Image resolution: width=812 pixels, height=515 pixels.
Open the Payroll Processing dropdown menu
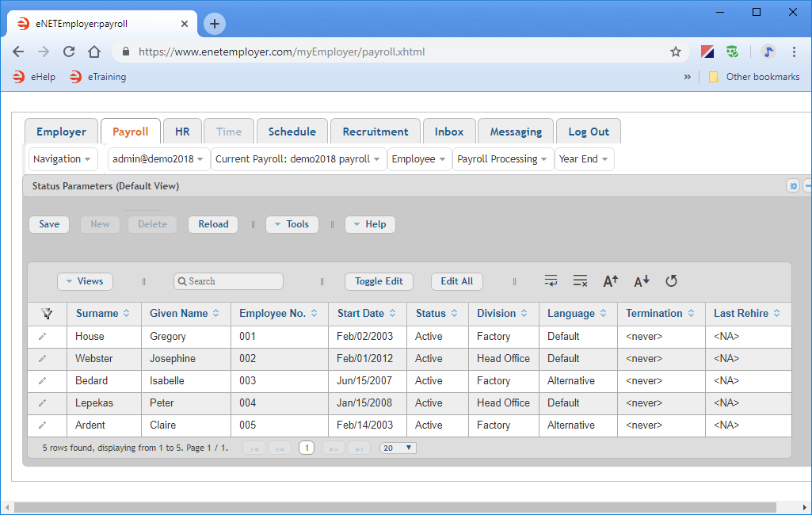[x=502, y=159]
